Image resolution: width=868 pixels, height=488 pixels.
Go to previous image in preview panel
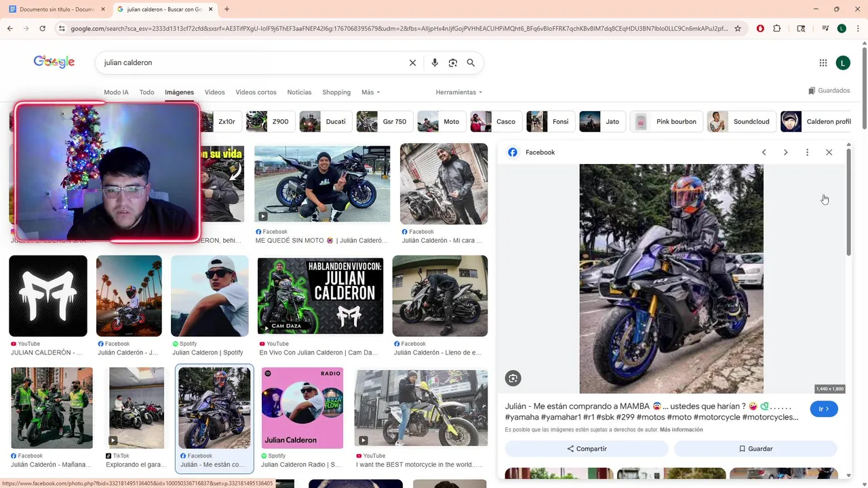tap(764, 152)
